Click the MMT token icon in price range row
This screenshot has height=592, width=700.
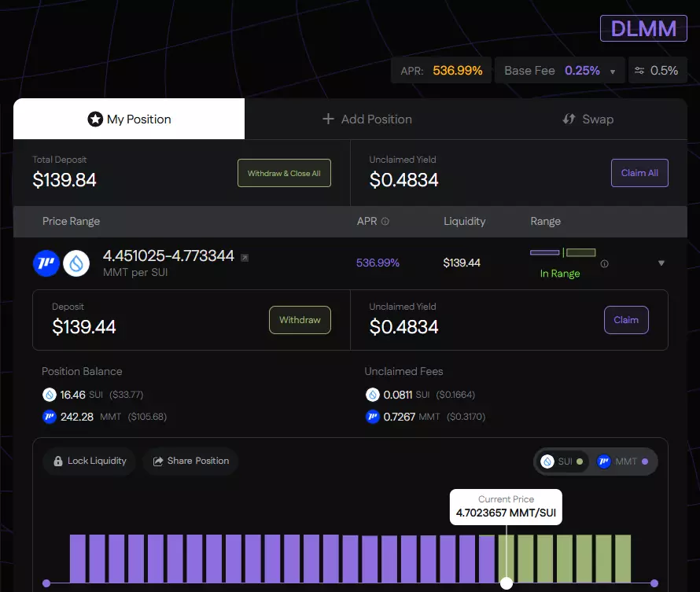pos(46,263)
